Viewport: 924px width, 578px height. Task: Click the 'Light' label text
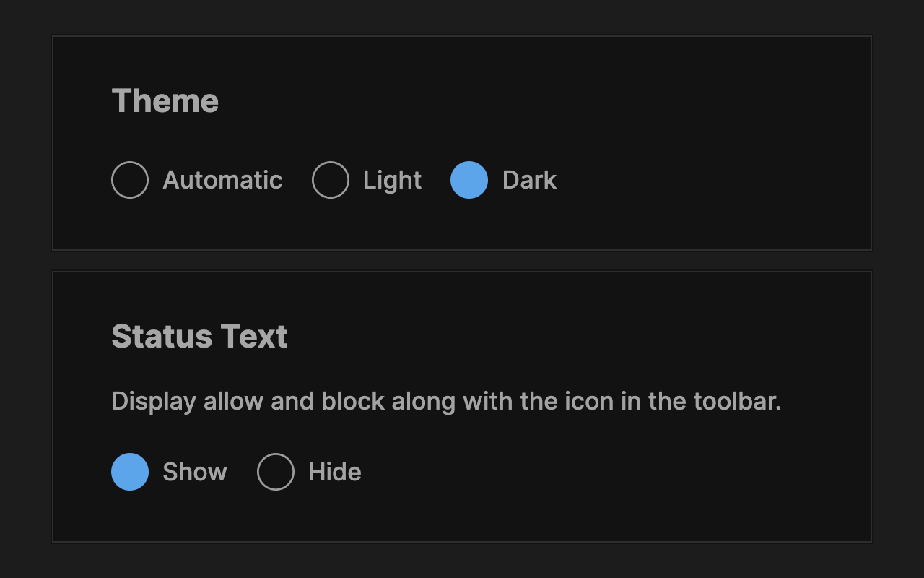(x=392, y=180)
